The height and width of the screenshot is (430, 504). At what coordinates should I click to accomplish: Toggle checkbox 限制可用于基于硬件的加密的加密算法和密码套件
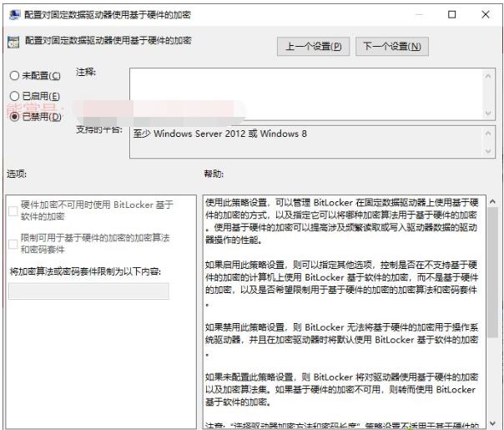[13, 244]
